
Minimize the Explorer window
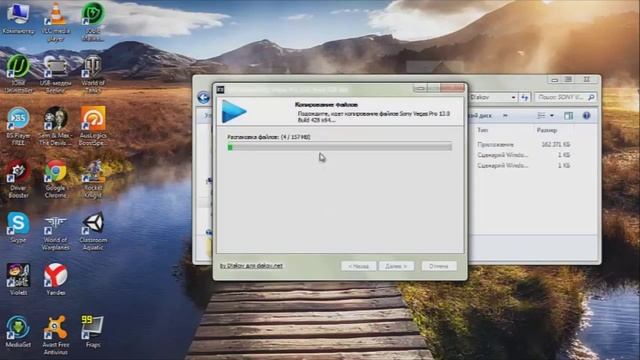click(x=555, y=80)
